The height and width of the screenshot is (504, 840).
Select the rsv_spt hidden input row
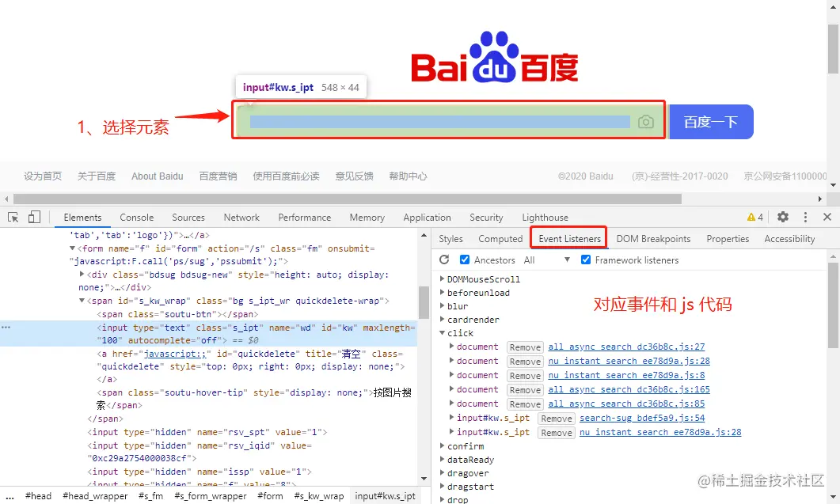pyautogui.click(x=207, y=432)
